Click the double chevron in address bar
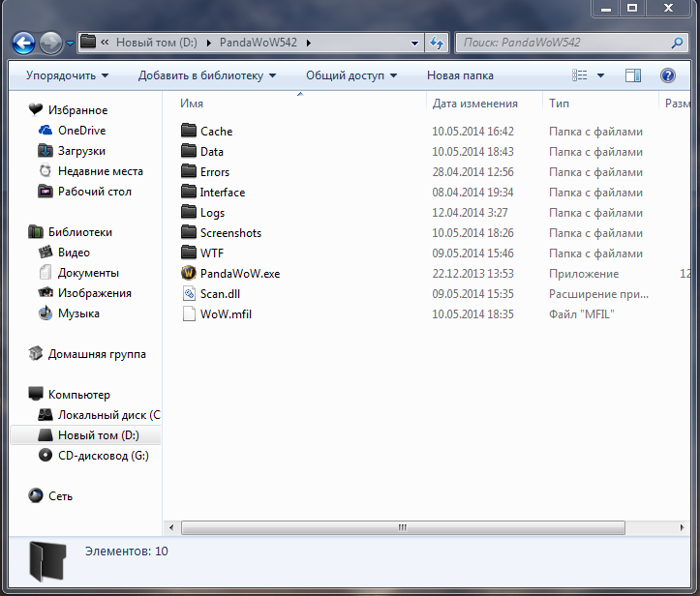 click(105, 43)
